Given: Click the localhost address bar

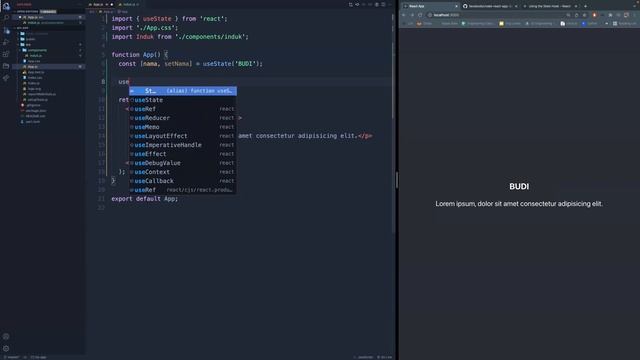Looking at the screenshot, I should (494, 15).
